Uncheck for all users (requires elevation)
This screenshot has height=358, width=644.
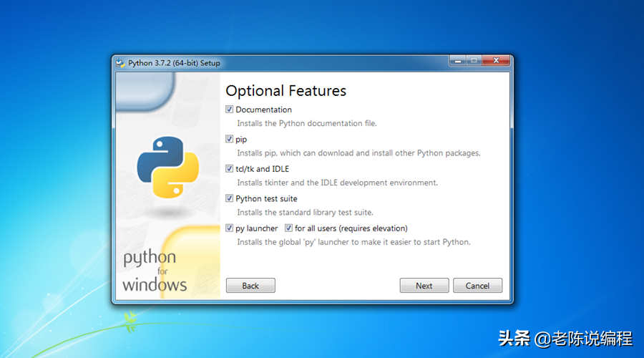288,228
